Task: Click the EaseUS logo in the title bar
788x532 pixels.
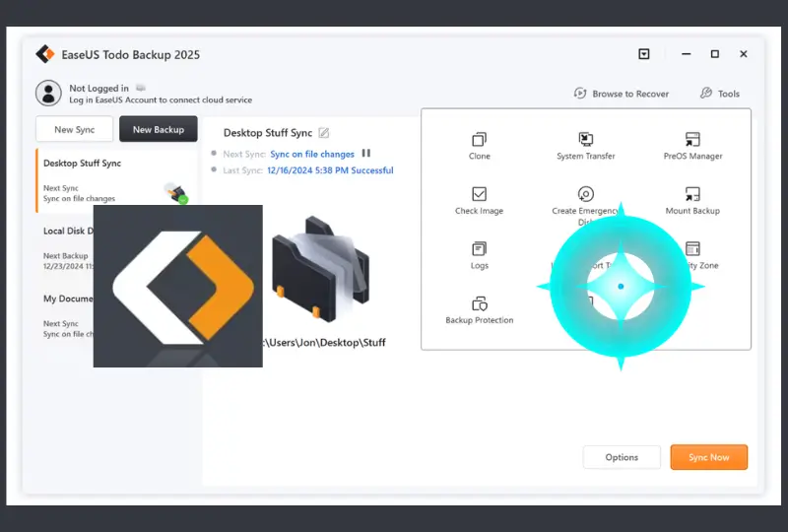Action: (45, 54)
